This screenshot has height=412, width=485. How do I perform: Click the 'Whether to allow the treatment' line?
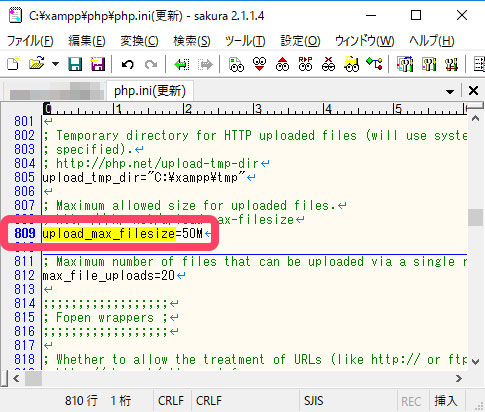coord(255,360)
